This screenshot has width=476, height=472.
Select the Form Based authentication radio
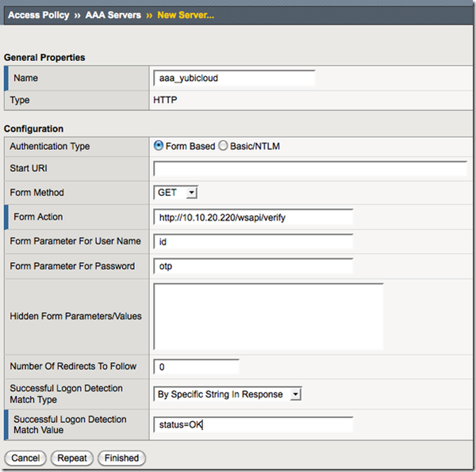[x=159, y=146]
